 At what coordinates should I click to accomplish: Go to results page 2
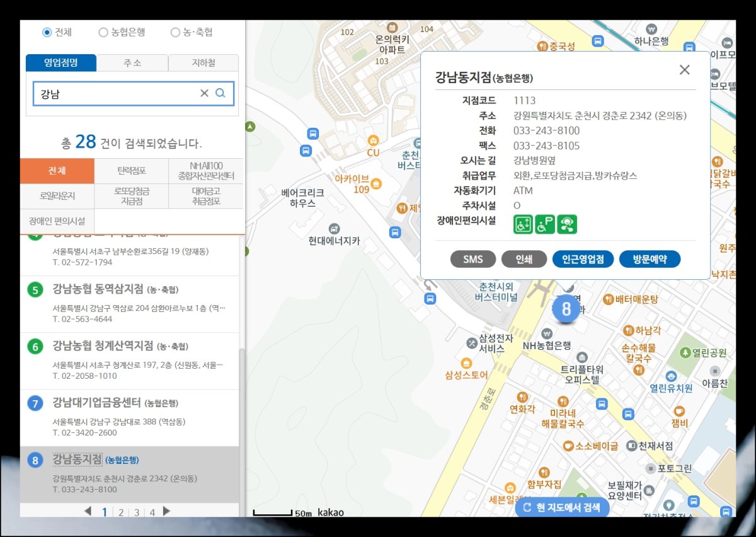[120, 512]
